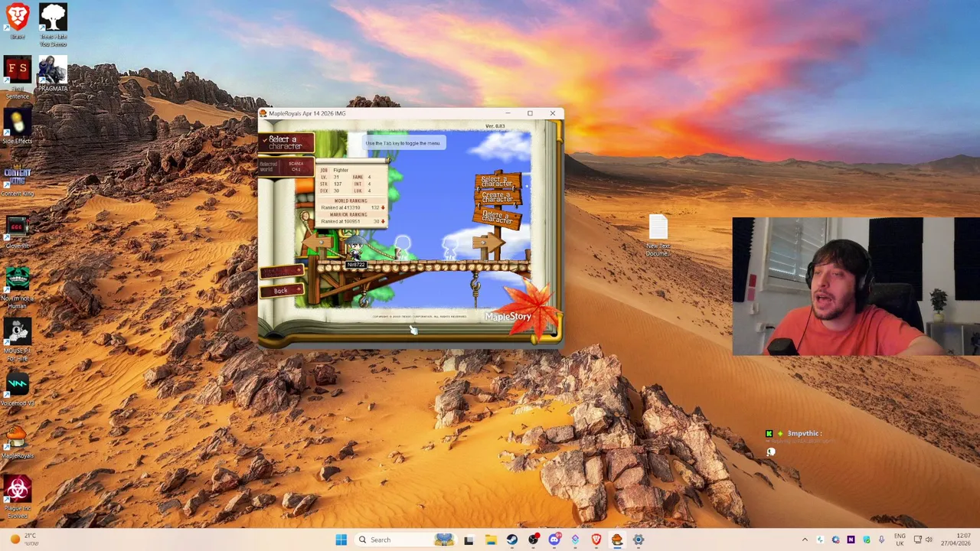Open OBS Studio from the taskbar

pos(533,540)
